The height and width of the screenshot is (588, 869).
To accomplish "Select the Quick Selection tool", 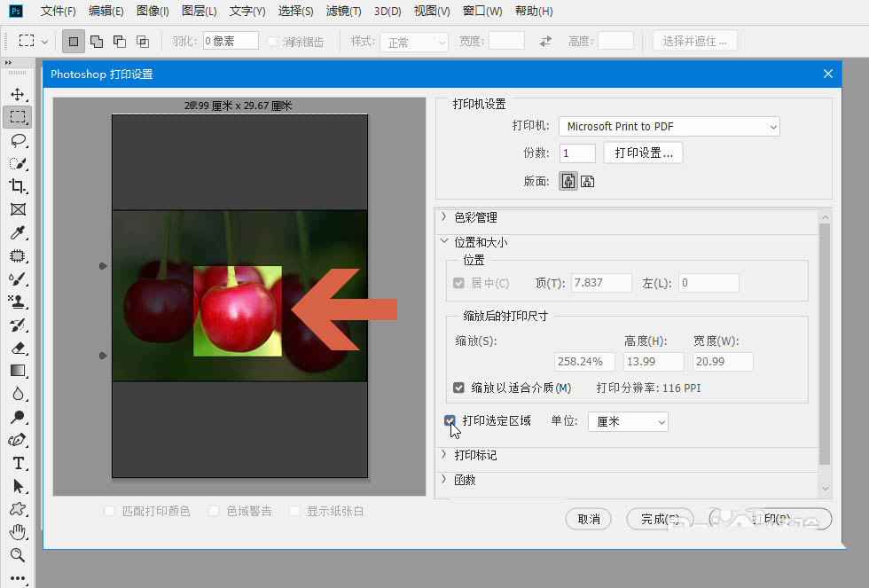I will (18, 163).
